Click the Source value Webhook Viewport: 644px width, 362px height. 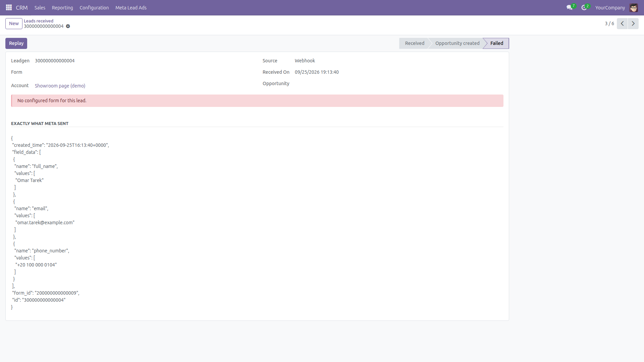pyautogui.click(x=305, y=61)
